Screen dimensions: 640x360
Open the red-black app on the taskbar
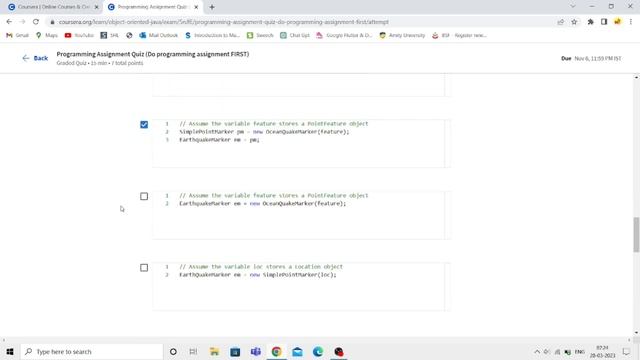pyautogui.click(x=339, y=351)
